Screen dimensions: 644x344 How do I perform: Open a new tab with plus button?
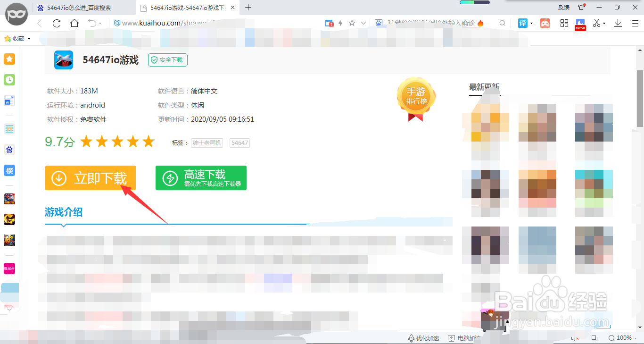248,7
